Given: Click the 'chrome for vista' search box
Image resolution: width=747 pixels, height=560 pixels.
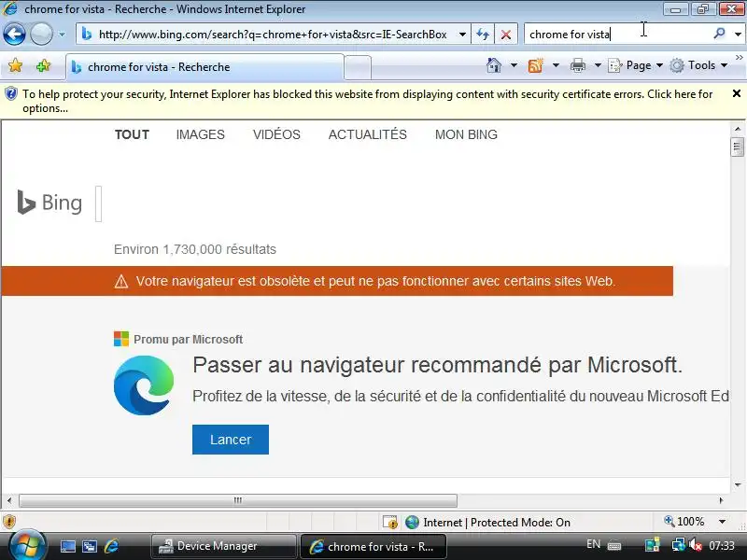Looking at the screenshot, I should tap(616, 35).
